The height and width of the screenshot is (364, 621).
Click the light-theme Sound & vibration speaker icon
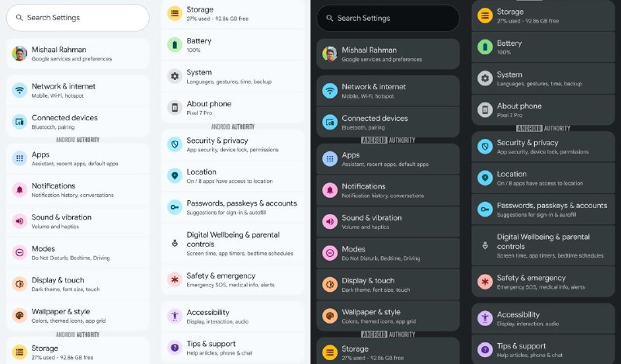(19, 221)
